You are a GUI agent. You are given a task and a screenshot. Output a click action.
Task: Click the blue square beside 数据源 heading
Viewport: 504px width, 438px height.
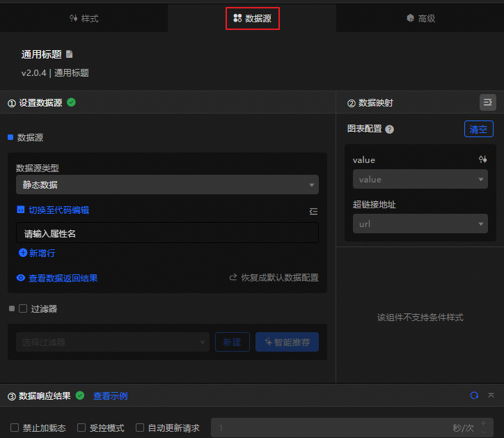(x=10, y=137)
